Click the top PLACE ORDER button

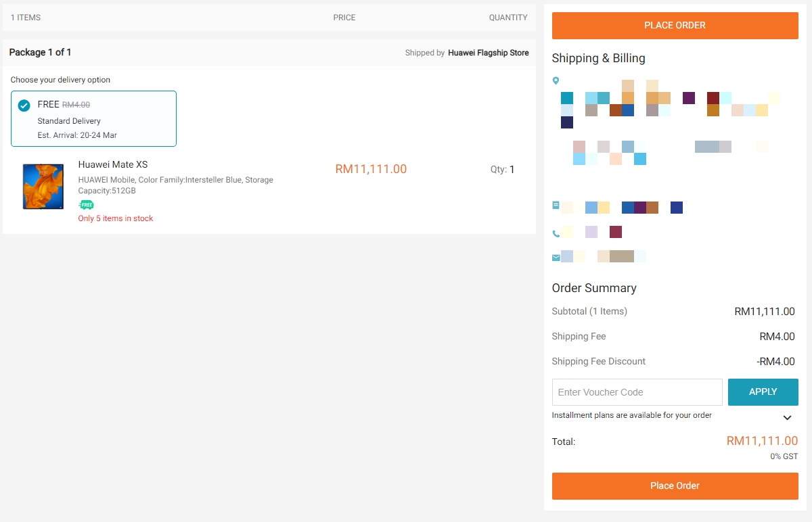tap(675, 26)
